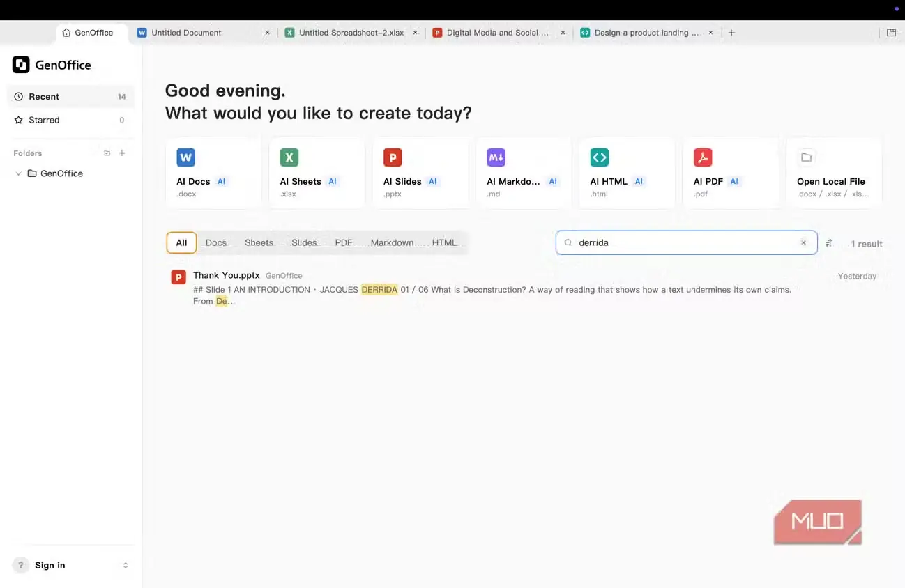Viewport: 905px width, 588px height.
Task: Open the Recent section in the sidebar
Action: pos(70,97)
